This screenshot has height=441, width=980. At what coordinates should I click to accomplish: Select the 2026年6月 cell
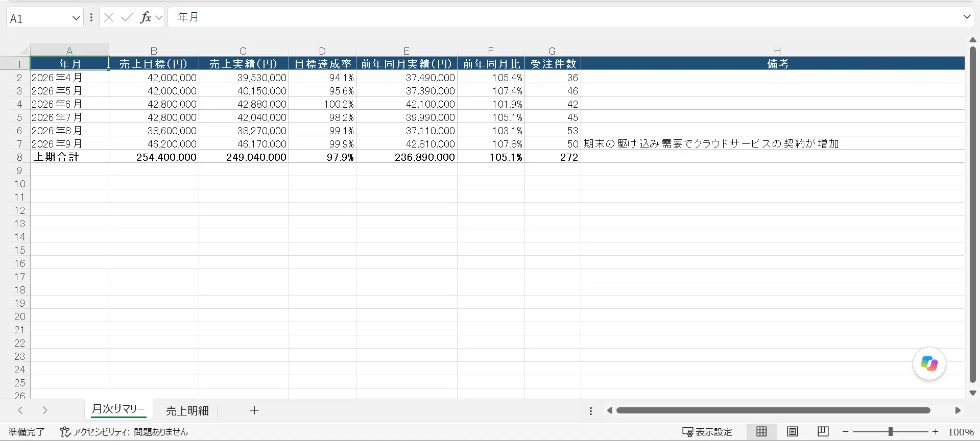[x=69, y=104]
